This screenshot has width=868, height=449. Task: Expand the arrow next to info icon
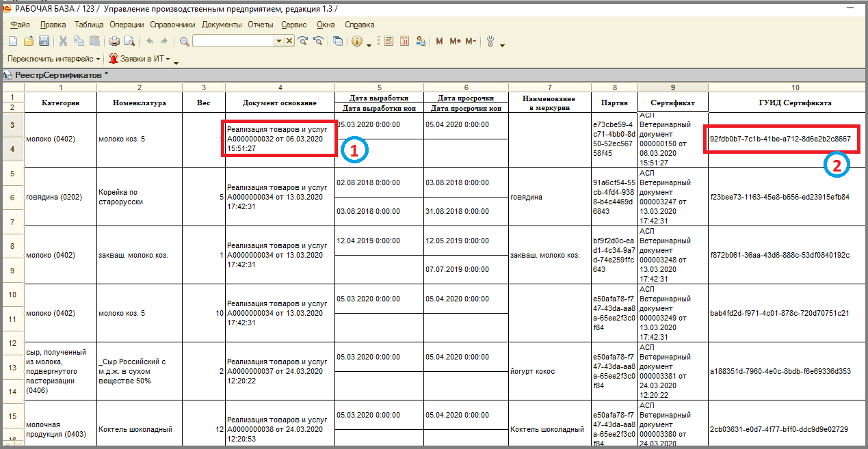tap(369, 45)
